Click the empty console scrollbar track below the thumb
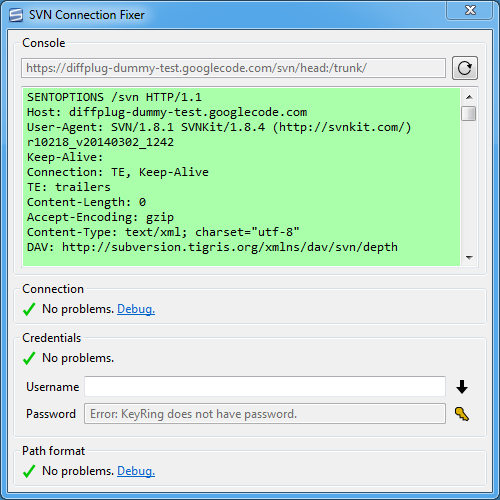Screen dimensions: 500x500 tap(469, 185)
